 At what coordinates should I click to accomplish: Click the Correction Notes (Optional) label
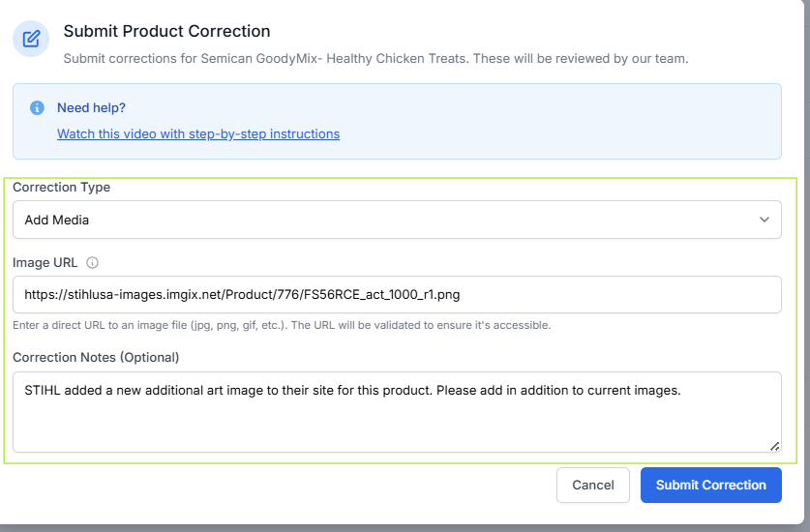coord(96,357)
